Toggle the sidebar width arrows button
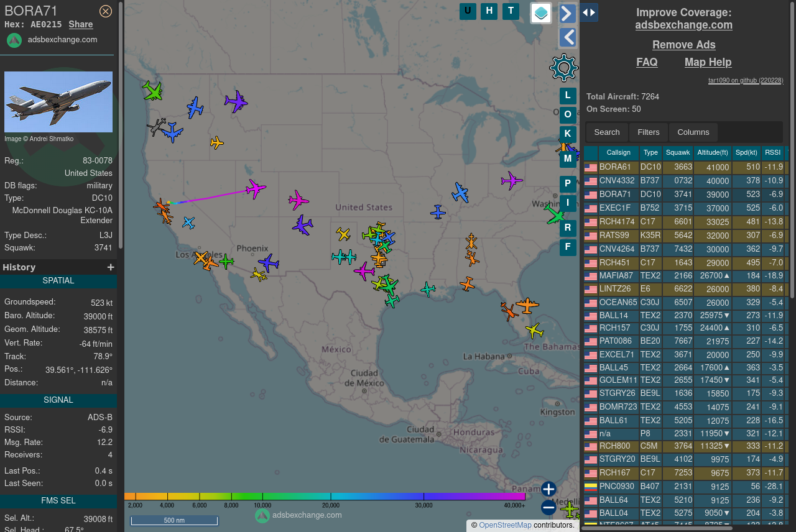The image size is (796, 532). (589, 12)
